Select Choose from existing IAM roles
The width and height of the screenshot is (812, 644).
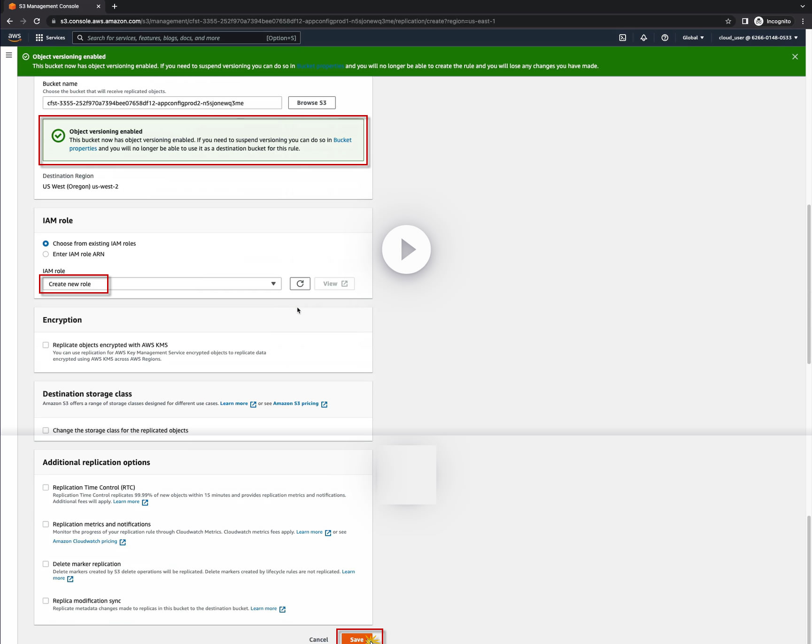[46, 243]
